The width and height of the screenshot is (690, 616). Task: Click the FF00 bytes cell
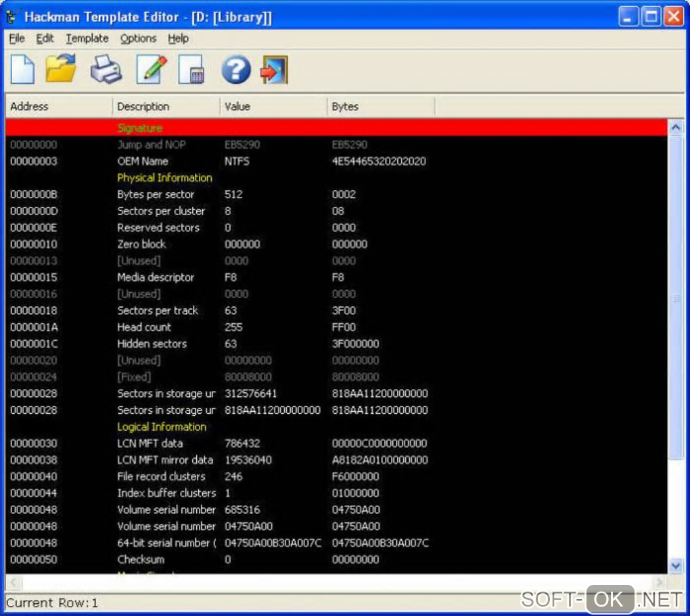click(x=344, y=327)
